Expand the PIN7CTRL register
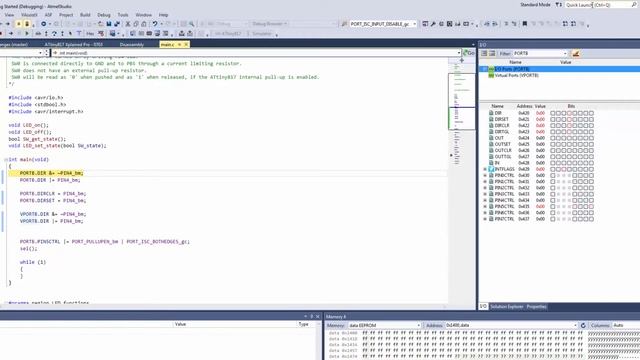 coord(485,219)
